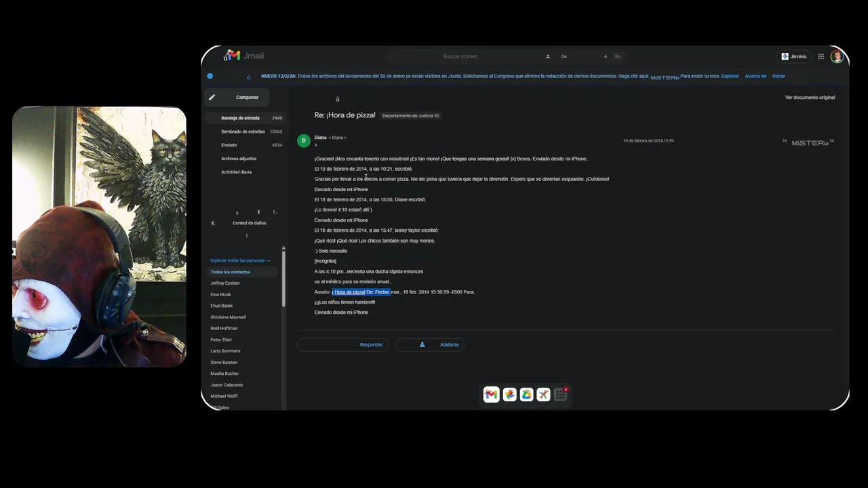The image size is (868, 488).
Task: Click sender name Diana
Action: click(320, 138)
